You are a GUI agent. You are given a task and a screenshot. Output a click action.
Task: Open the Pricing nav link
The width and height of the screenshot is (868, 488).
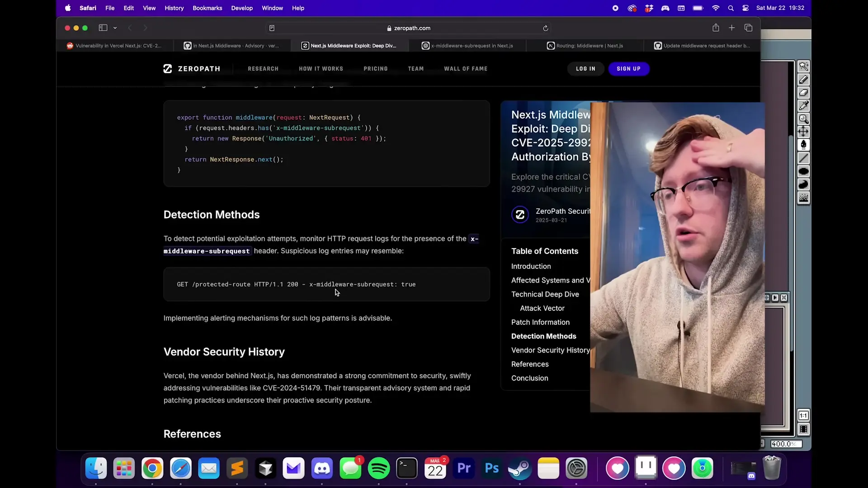pos(376,69)
